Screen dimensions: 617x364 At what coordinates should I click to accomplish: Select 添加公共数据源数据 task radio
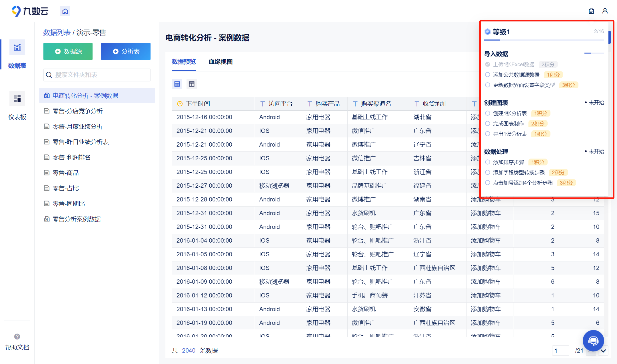488,75
